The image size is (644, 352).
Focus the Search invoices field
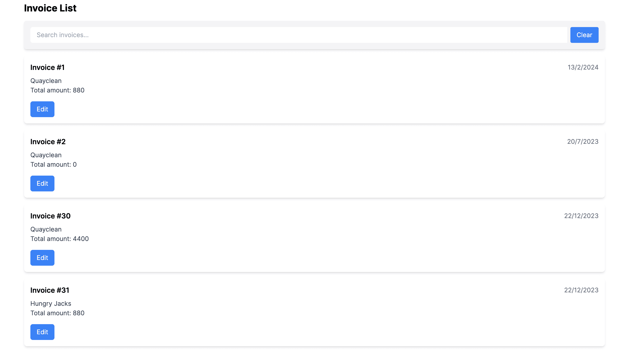coord(299,35)
